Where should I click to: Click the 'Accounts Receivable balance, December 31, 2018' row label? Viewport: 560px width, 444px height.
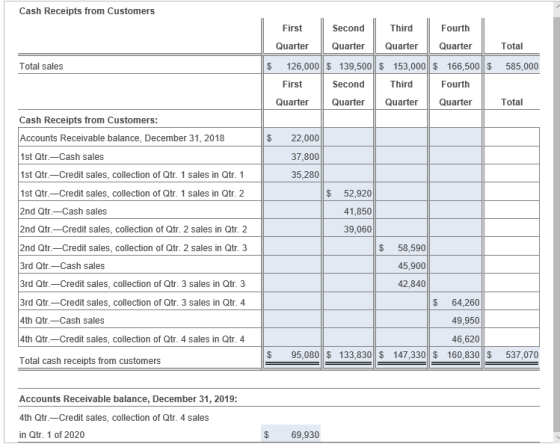(x=122, y=138)
